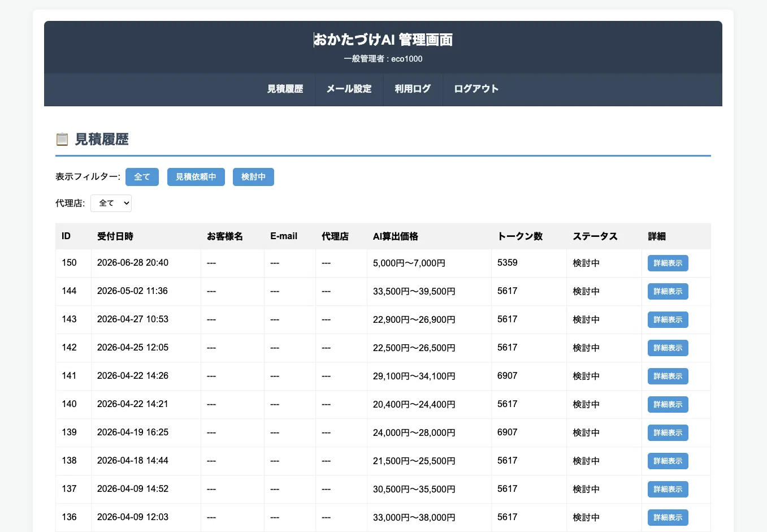Select the date 2026-04-25 12:05
Image resolution: width=767 pixels, height=532 pixels.
click(x=133, y=348)
